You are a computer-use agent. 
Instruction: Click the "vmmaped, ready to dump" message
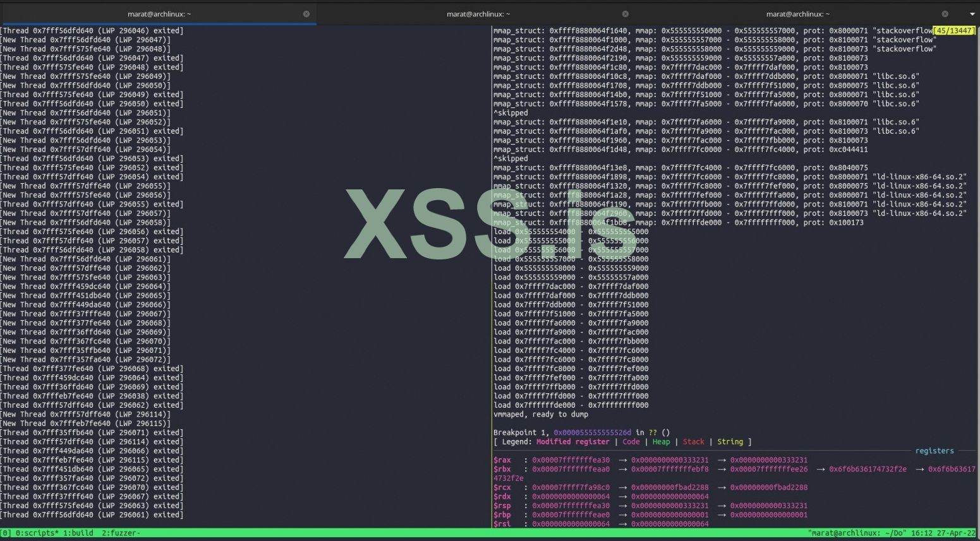(541, 414)
